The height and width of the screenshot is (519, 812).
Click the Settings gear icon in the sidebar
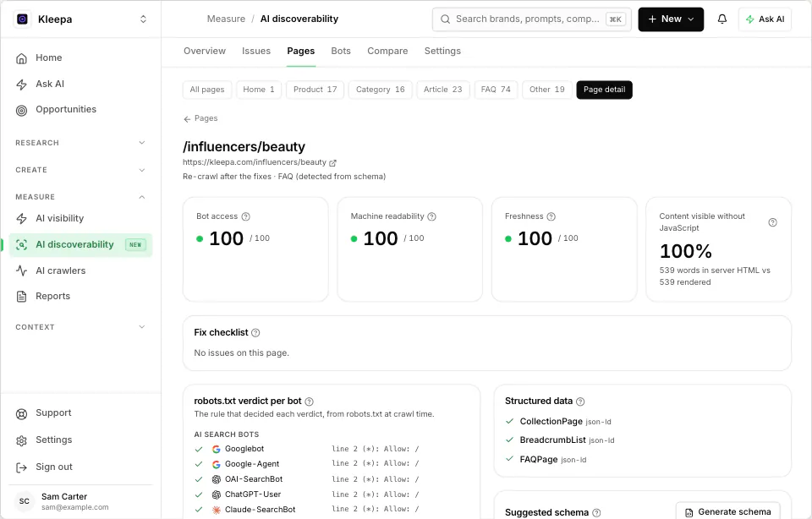(x=21, y=440)
